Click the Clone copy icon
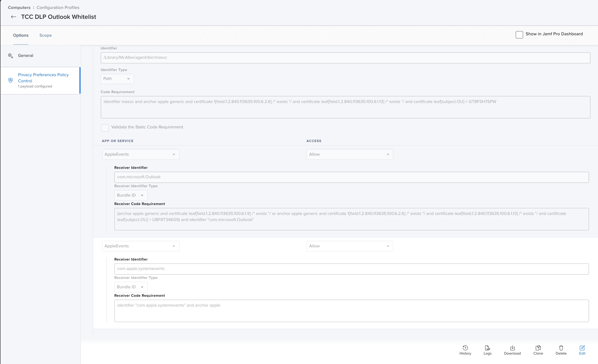 (538, 348)
